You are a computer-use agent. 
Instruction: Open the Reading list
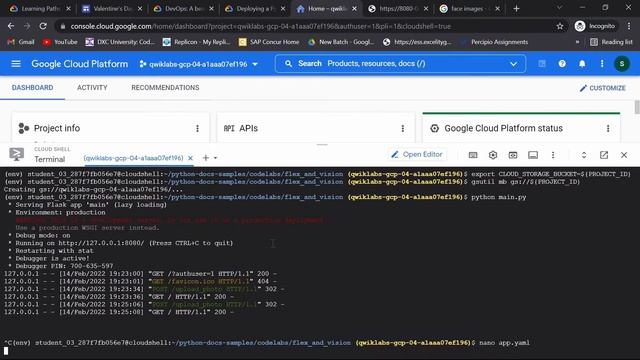tap(611, 42)
